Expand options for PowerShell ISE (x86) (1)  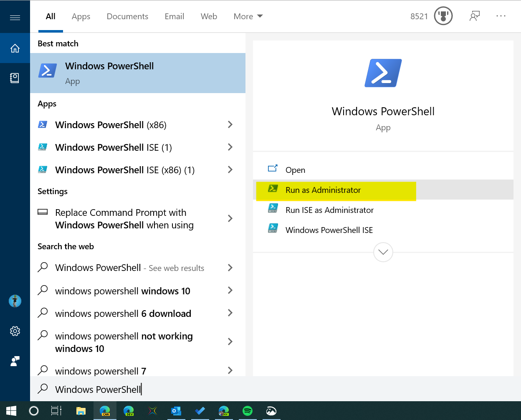pyautogui.click(x=230, y=170)
